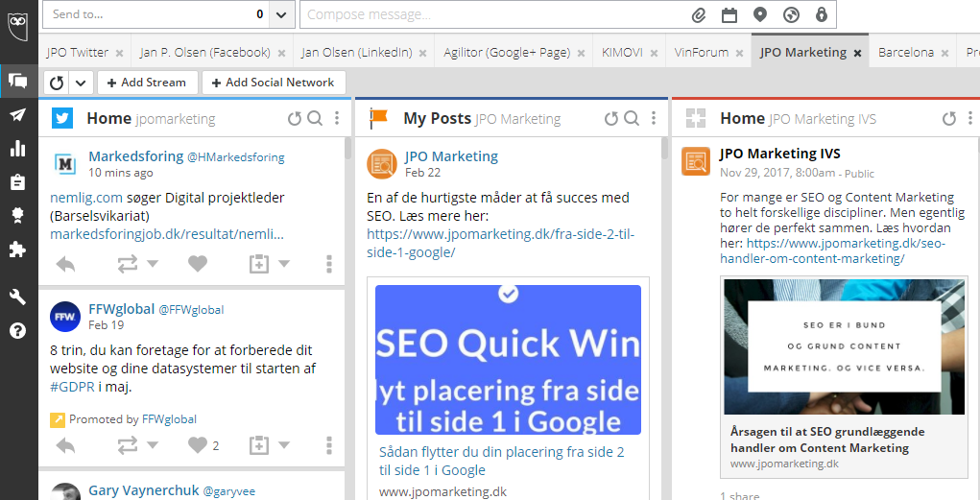Screen dimensions: 980x500
Task: Reply to the Markedsforing tweet
Action: click(x=65, y=264)
